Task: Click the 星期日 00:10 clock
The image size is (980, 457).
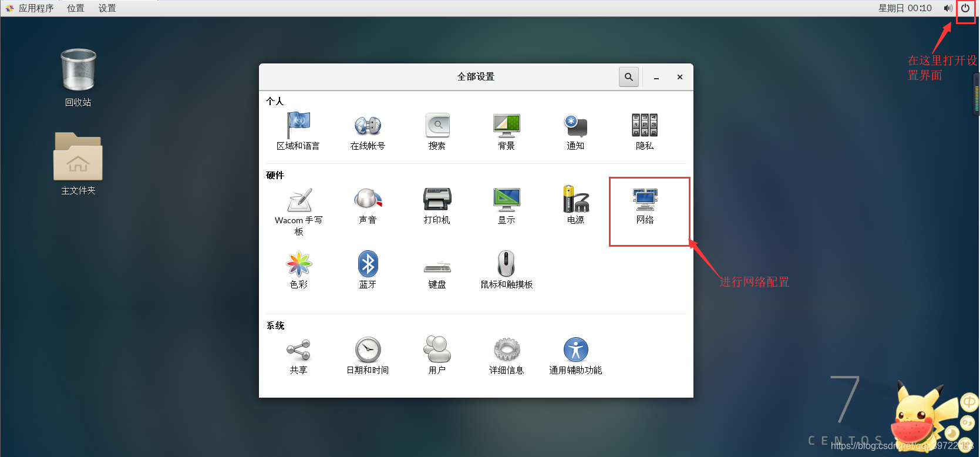Action: tap(905, 8)
